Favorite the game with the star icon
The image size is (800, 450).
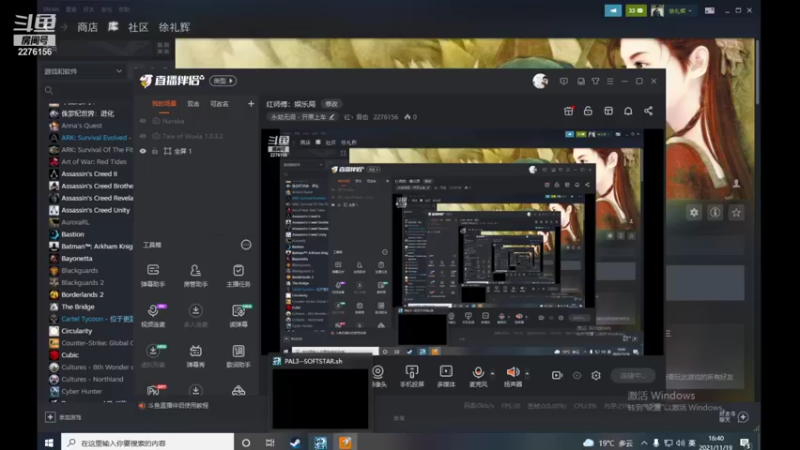[736, 212]
